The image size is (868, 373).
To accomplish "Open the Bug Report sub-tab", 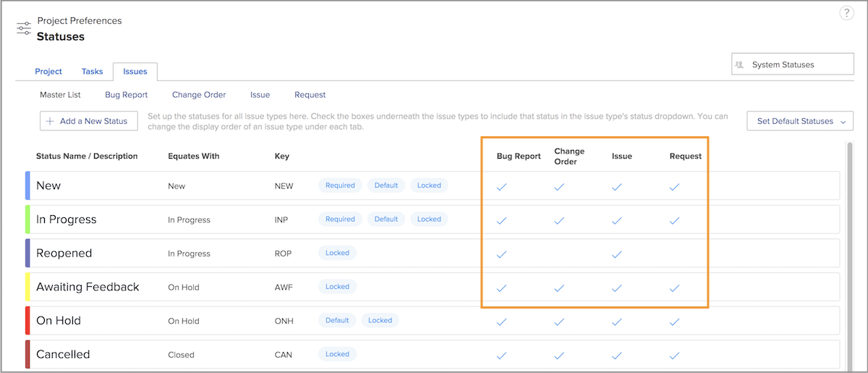I will (126, 95).
